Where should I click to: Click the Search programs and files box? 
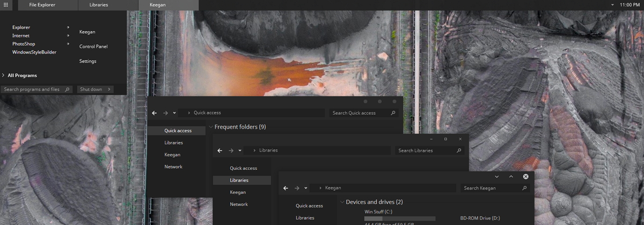(x=36, y=89)
